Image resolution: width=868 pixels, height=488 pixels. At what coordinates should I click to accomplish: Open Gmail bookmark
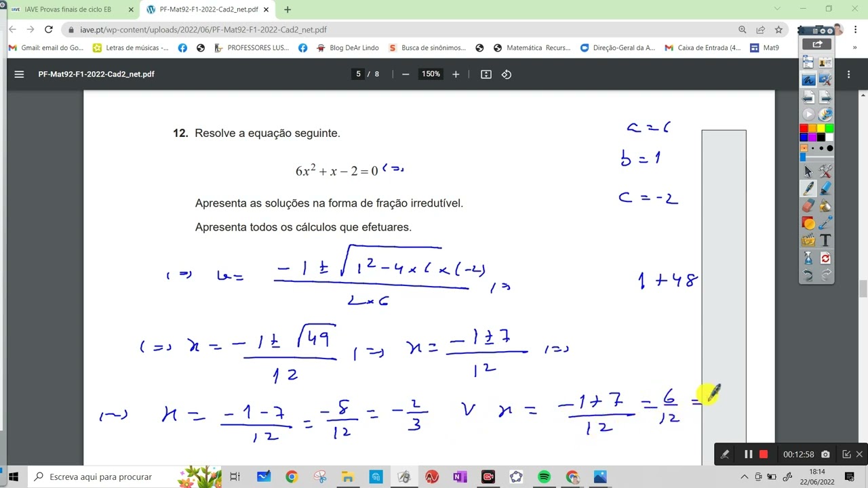(45, 48)
